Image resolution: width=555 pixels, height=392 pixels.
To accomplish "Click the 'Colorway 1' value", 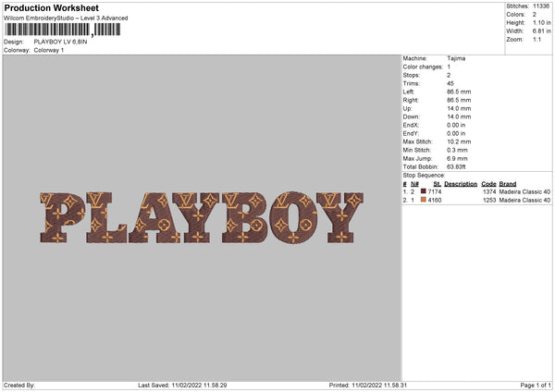I will [x=49, y=50].
